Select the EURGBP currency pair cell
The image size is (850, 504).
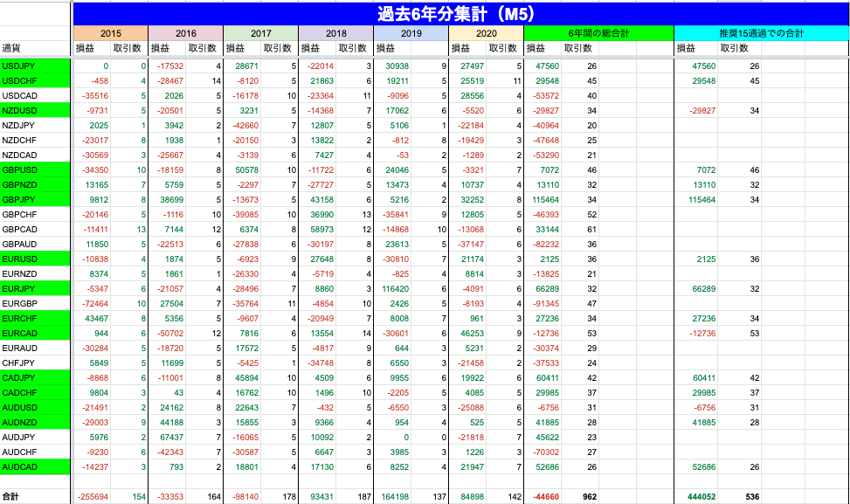[x=36, y=303]
